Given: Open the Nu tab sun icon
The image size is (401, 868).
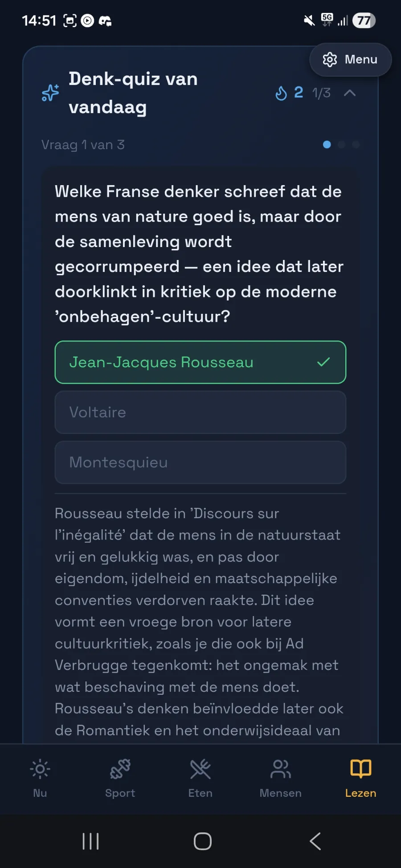Looking at the screenshot, I should coord(40,769).
